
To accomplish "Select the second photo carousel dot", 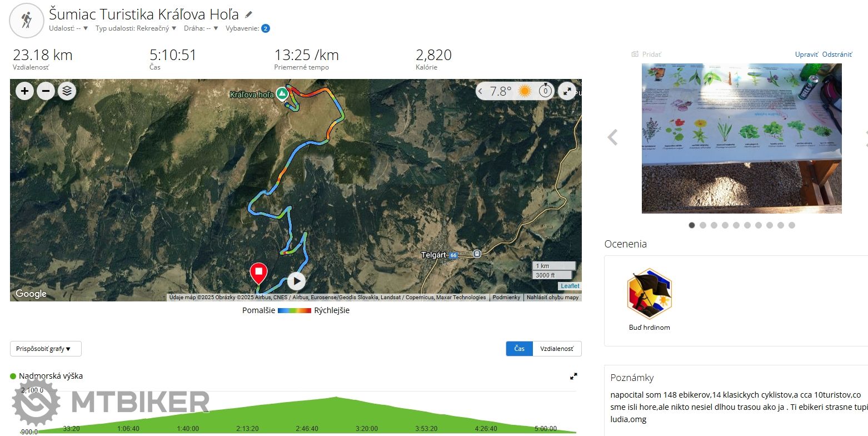I will [703, 225].
